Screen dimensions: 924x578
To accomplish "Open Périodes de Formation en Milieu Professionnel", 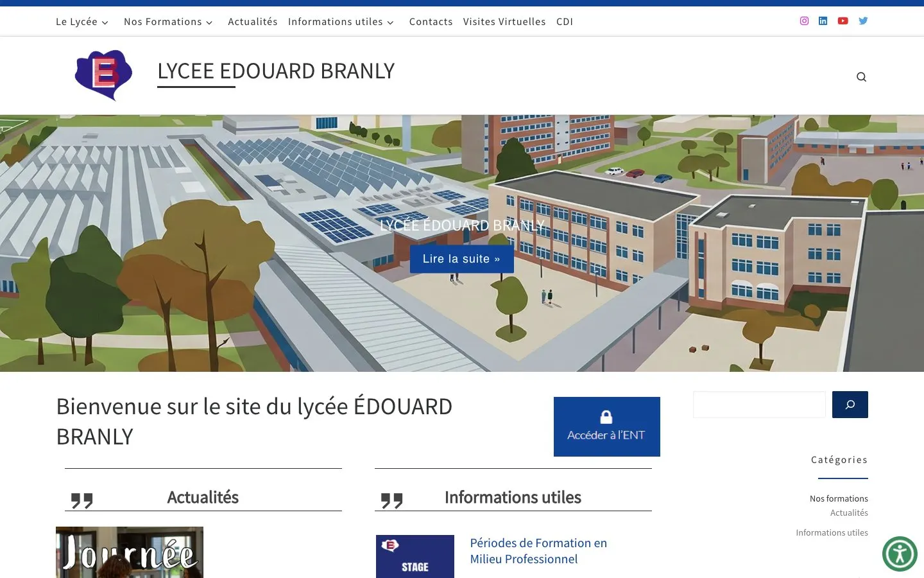I will pyautogui.click(x=538, y=551).
